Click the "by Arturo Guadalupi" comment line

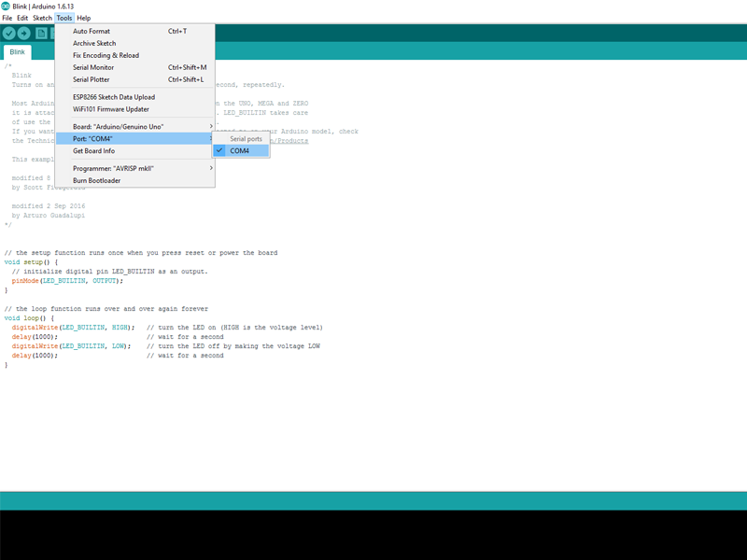click(x=49, y=216)
